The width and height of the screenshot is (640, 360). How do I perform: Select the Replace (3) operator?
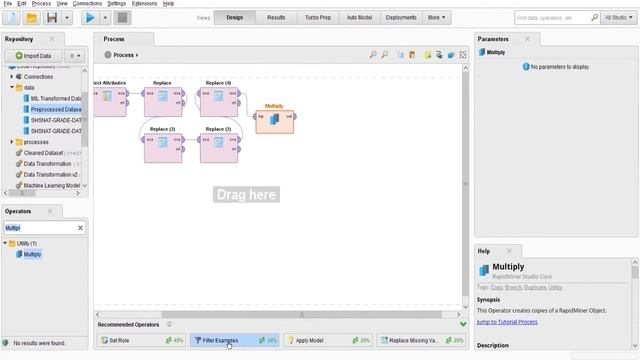click(163, 147)
